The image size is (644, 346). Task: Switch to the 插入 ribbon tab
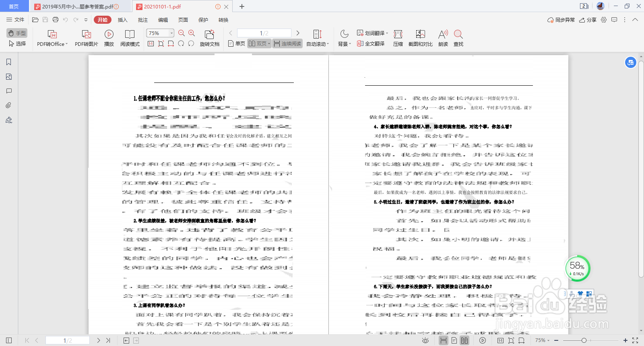pyautogui.click(x=122, y=20)
